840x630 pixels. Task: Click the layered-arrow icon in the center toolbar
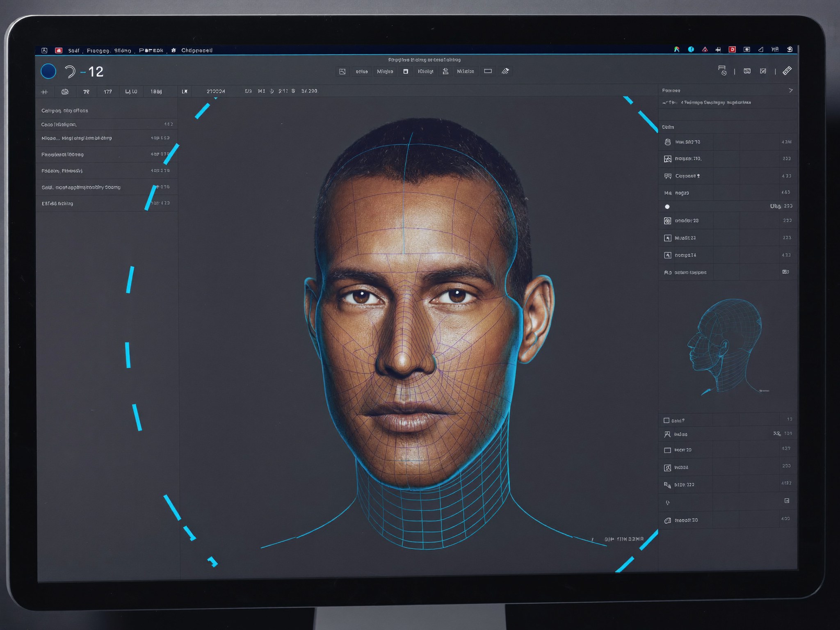point(505,71)
